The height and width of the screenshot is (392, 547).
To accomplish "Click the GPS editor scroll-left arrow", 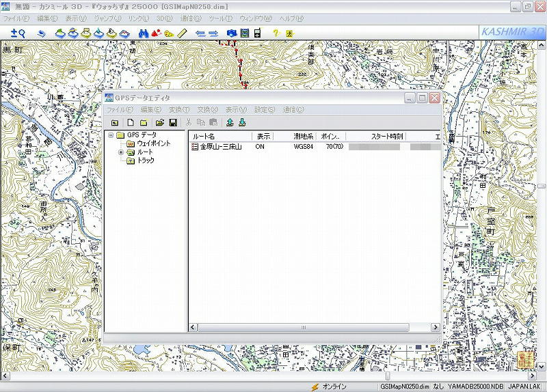I will tap(194, 328).
